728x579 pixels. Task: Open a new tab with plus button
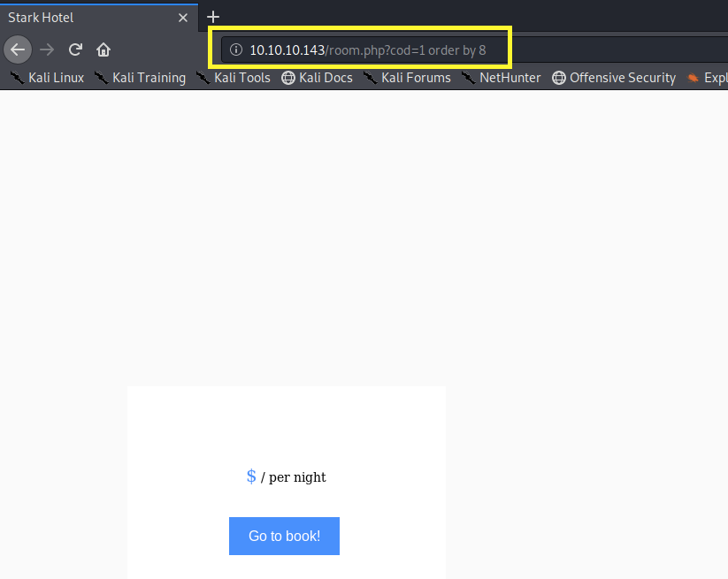tap(213, 17)
